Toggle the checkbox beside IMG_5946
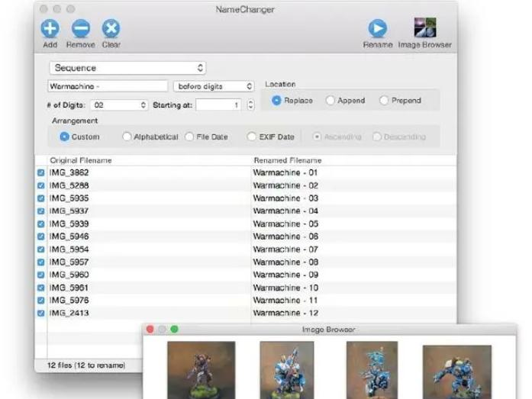Image resolution: width=532 pixels, height=399 pixels. pos(41,237)
